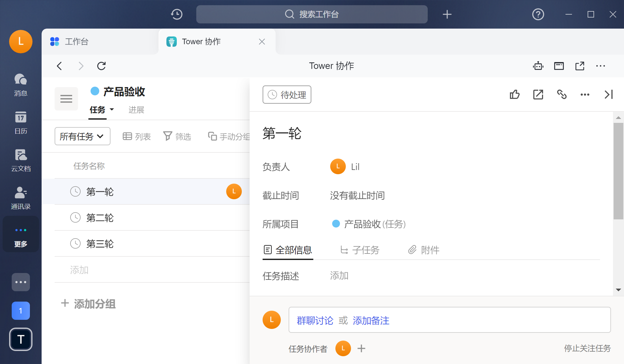
Task: Go back with the left arrow
Action: tap(59, 66)
